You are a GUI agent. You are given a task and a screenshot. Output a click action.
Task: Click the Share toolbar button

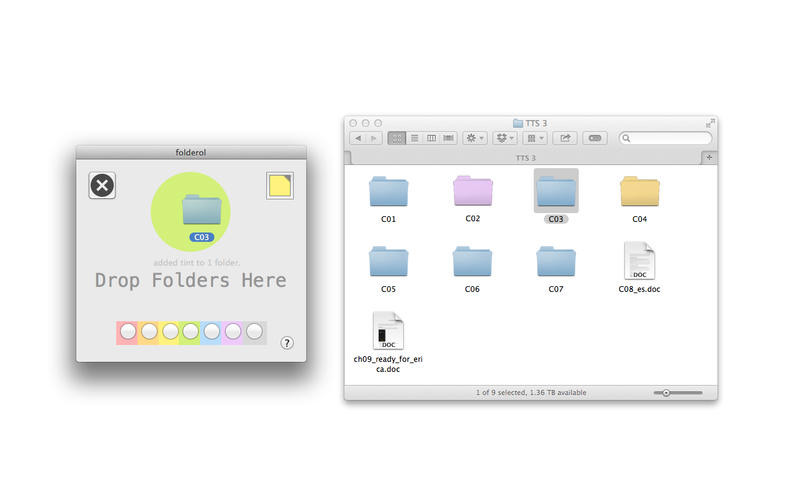[x=565, y=138]
